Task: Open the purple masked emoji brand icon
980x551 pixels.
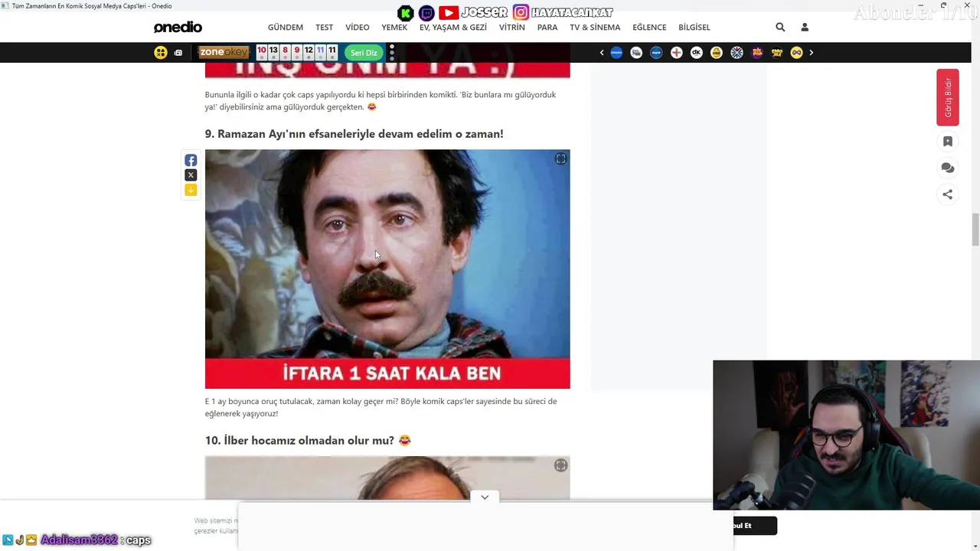Action: click(797, 53)
